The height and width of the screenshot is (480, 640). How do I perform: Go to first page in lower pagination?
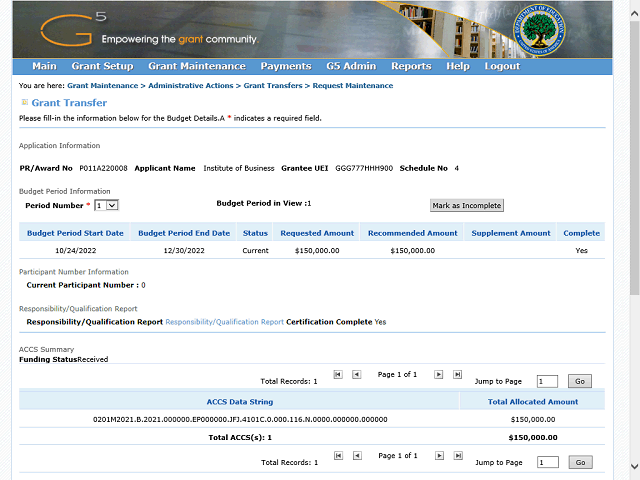pos(338,456)
